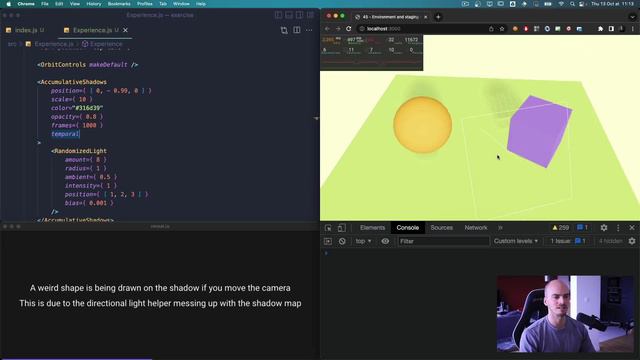Viewport: 640px width, 360px height.
Task: Switch to the Sources tab in DevTools
Action: coord(441,228)
